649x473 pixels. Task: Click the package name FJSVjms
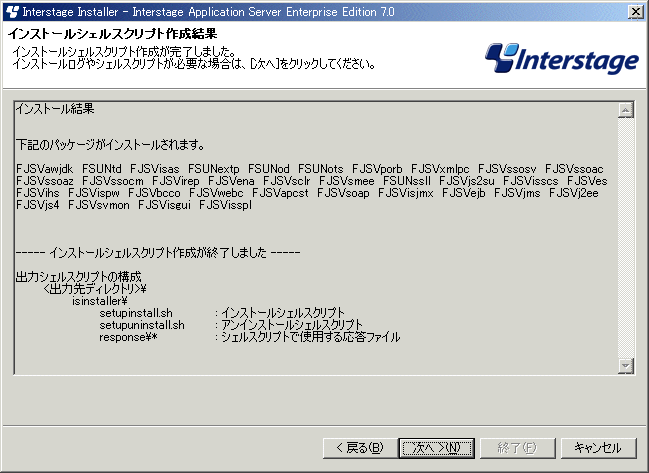(x=517, y=193)
